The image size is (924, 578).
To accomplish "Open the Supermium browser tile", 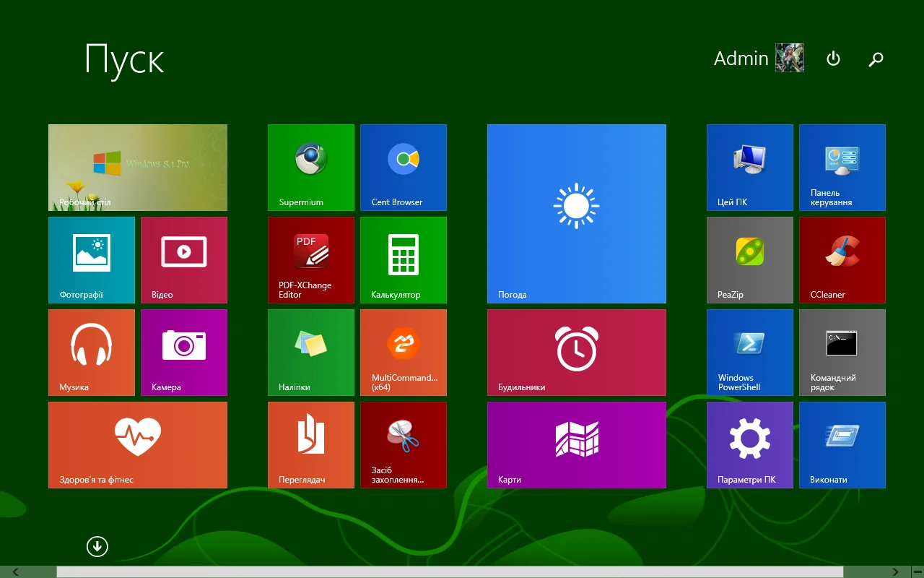I will coord(310,167).
